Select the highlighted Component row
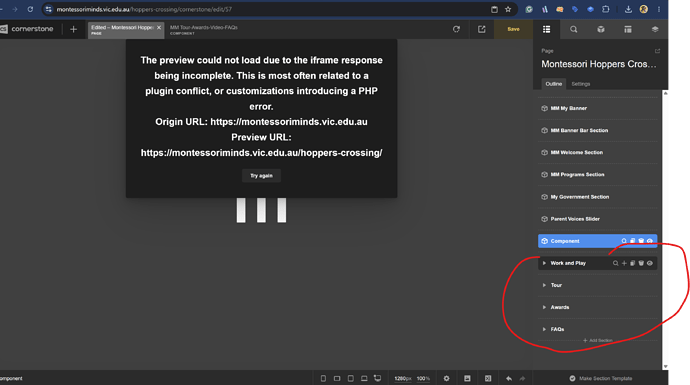Screen dimensions: 690x385 click(x=598, y=241)
